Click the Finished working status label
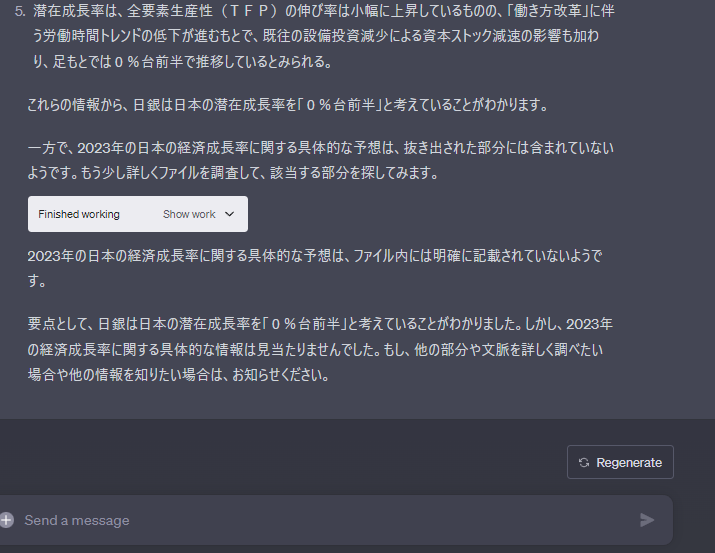Viewport: 715px width, 553px height. 79,214
